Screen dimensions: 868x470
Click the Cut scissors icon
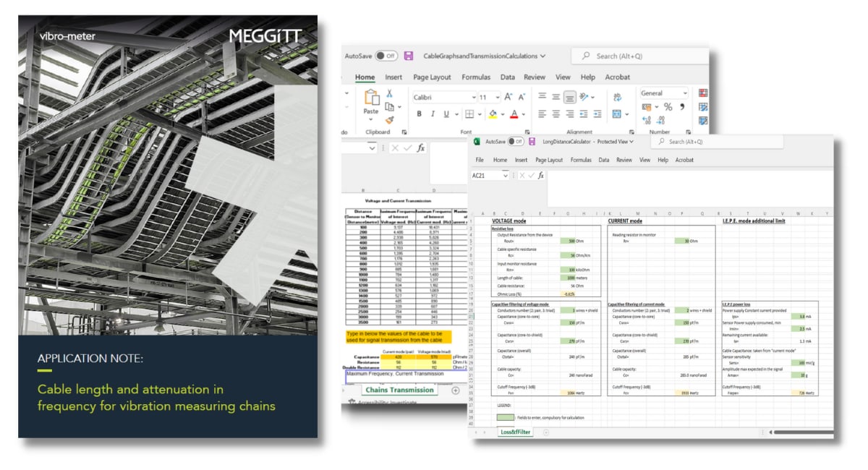pos(389,93)
